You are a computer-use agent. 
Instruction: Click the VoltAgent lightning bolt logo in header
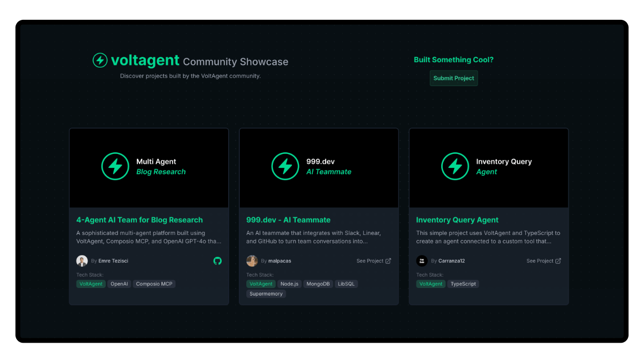(x=100, y=60)
